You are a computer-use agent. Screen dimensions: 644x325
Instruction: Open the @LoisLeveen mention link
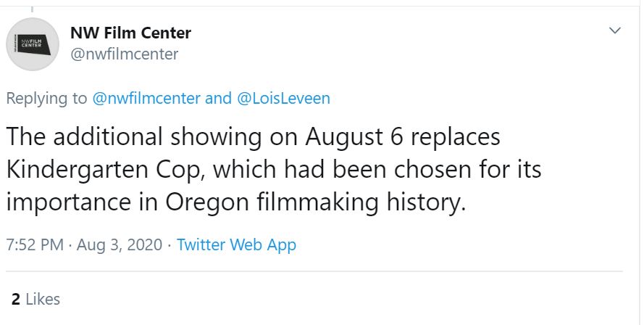pyautogui.click(x=283, y=99)
